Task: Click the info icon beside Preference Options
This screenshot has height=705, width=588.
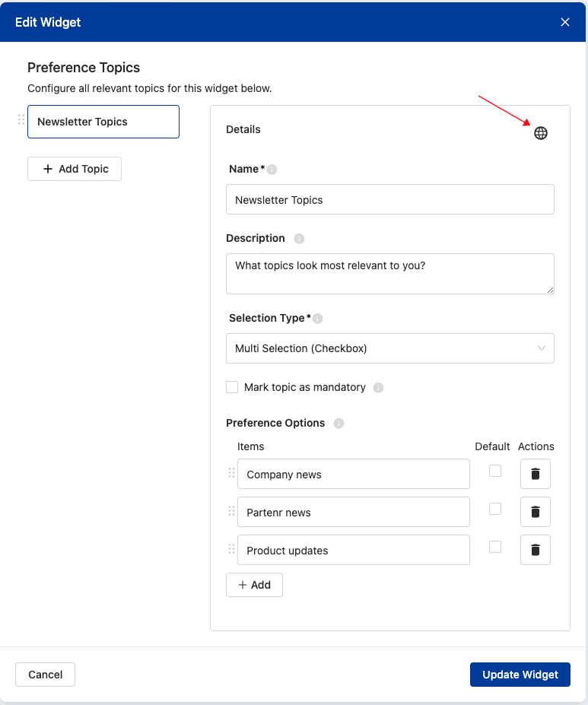Action: click(338, 424)
